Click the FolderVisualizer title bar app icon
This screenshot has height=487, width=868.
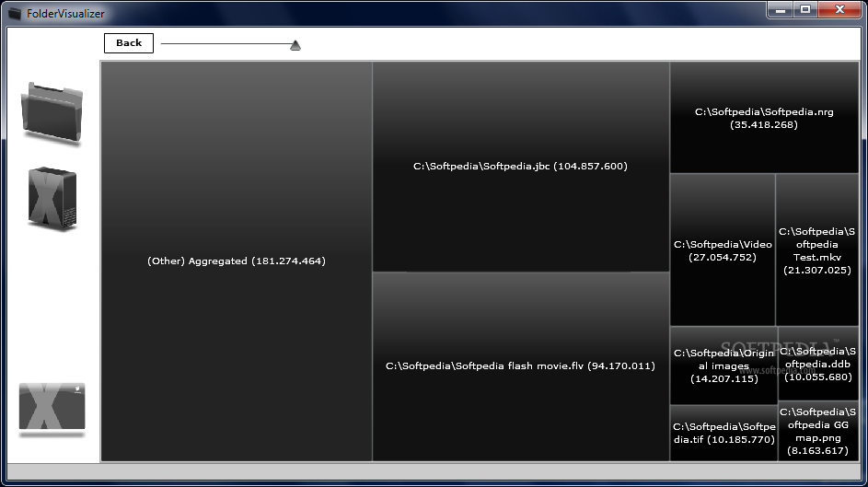(15, 13)
